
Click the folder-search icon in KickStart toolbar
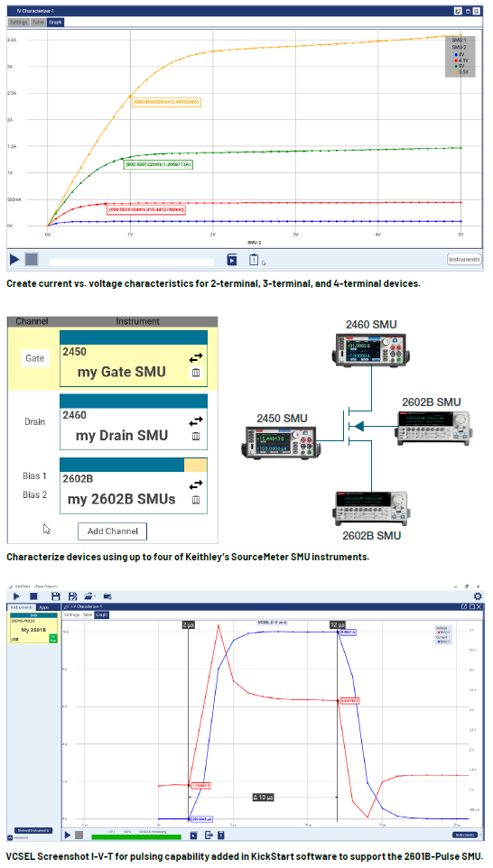(108, 596)
